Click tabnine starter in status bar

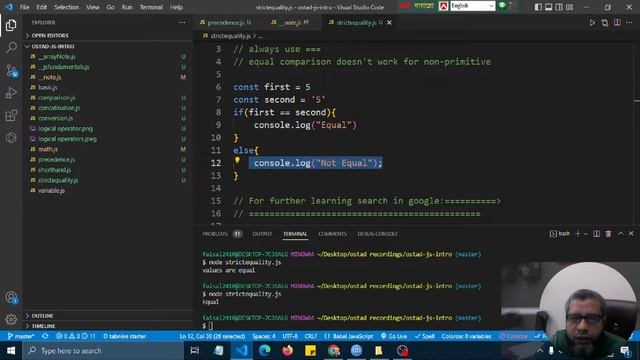coord(124,336)
